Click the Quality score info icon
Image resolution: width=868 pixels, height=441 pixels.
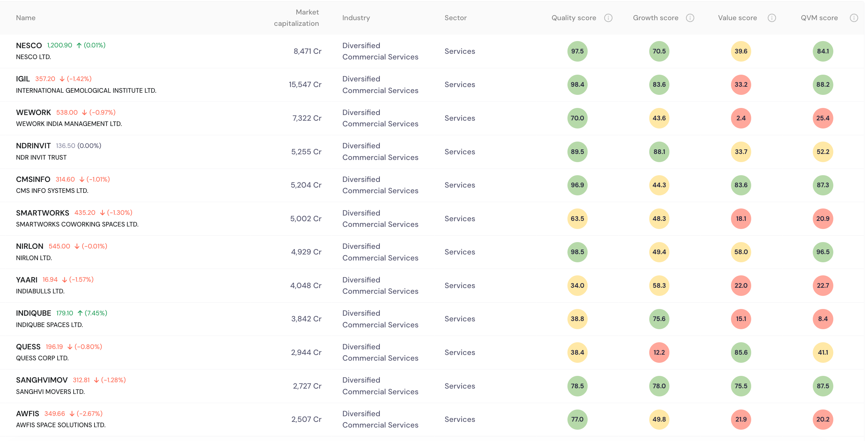coord(608,18)
